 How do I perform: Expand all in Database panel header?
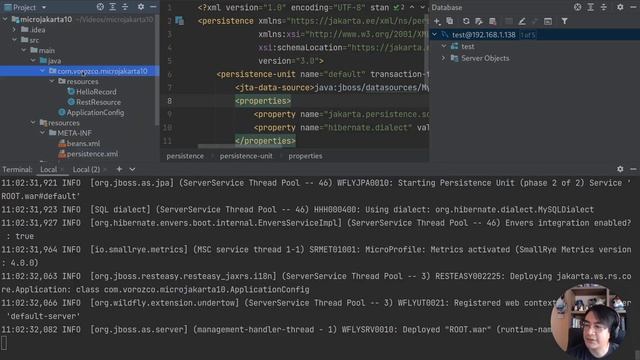point(591,7)
